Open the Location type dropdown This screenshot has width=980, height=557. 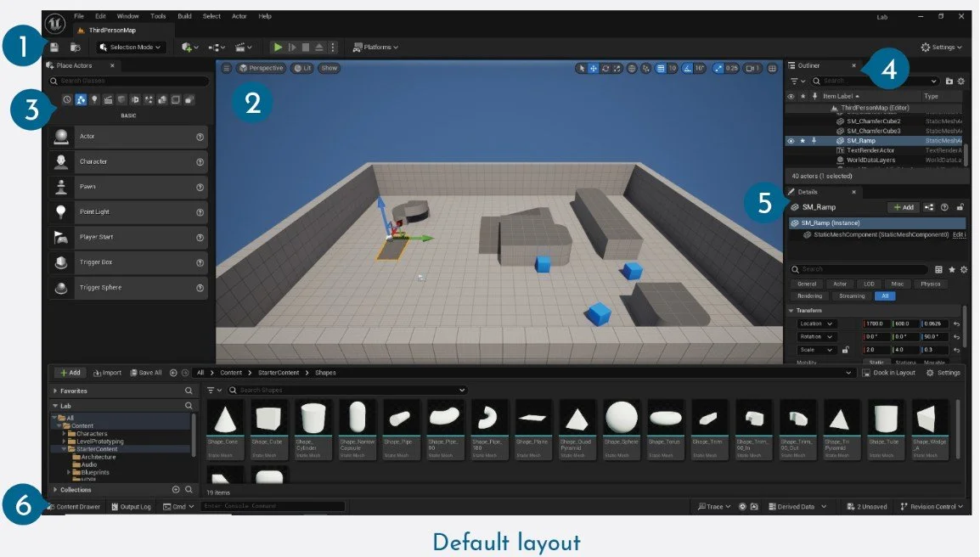[x=815, y=324]
